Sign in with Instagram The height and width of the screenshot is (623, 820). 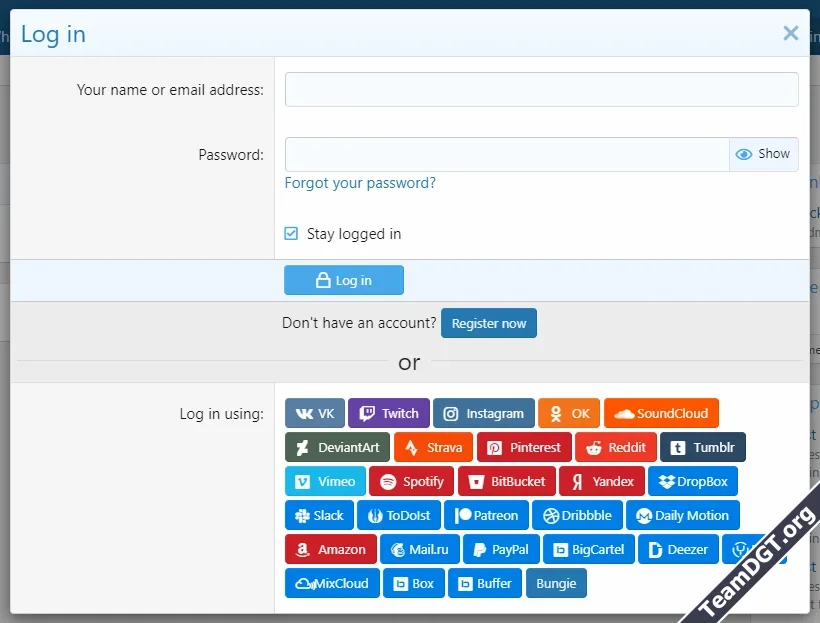coord(483,413)
